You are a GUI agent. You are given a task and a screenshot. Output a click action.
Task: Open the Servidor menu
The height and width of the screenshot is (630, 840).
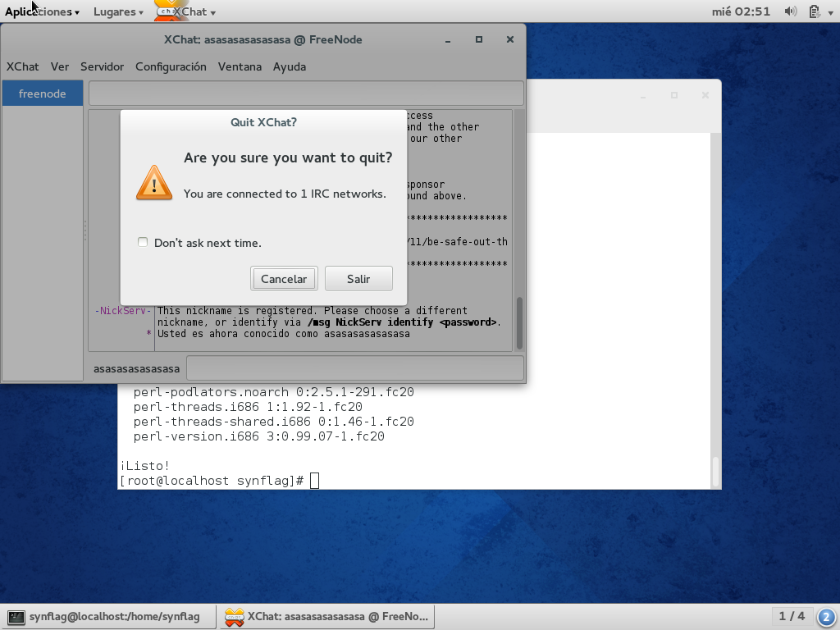(102, 66)
